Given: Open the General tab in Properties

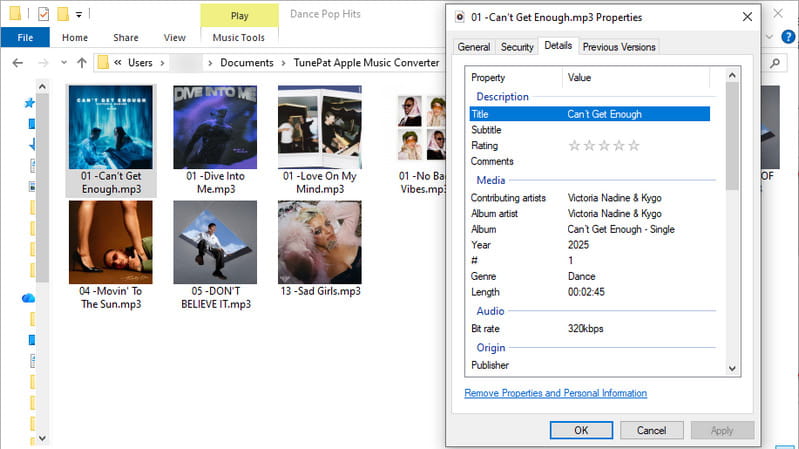Looking at the screenshot, I should click(473, 47).
